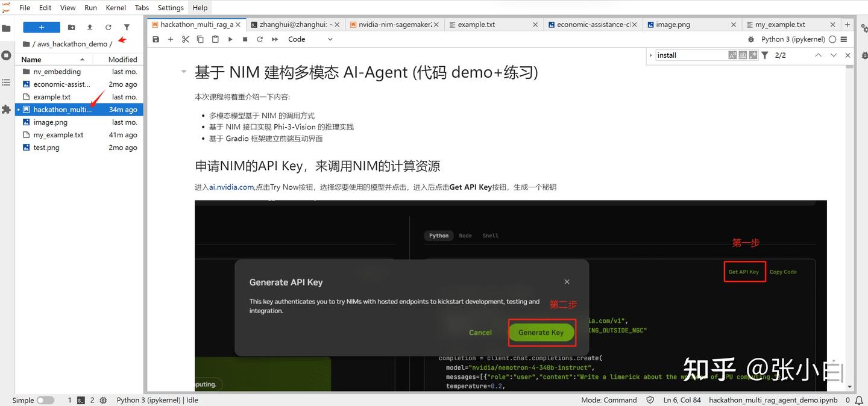Run the selected cell and advance

[x=230, y=39]
